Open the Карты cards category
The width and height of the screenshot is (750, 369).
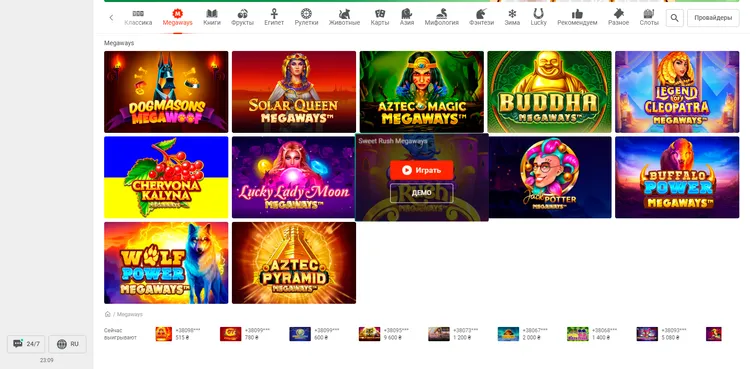click(379, 18)
